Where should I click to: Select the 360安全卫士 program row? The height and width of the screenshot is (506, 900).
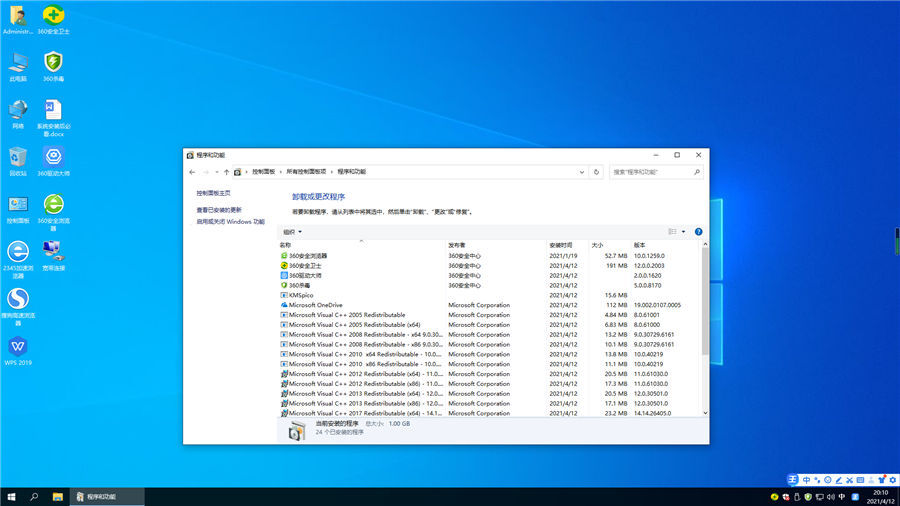click(489, 266)
